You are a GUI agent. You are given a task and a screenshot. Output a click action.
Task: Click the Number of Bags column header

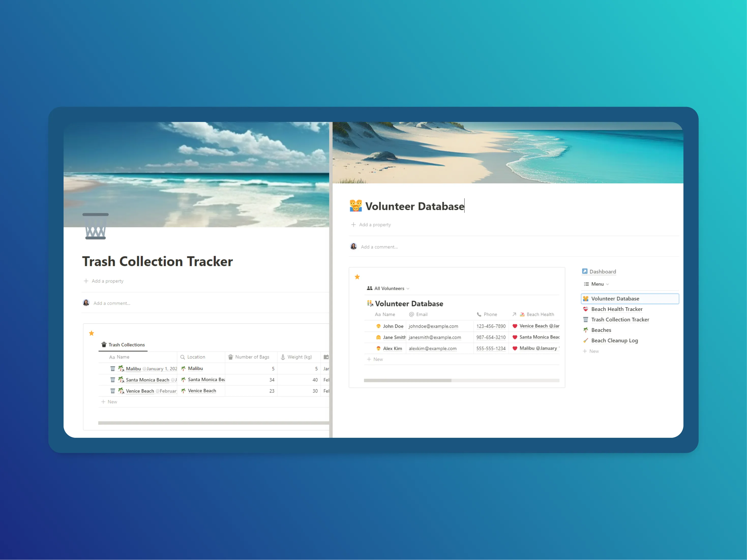(252, 357)
